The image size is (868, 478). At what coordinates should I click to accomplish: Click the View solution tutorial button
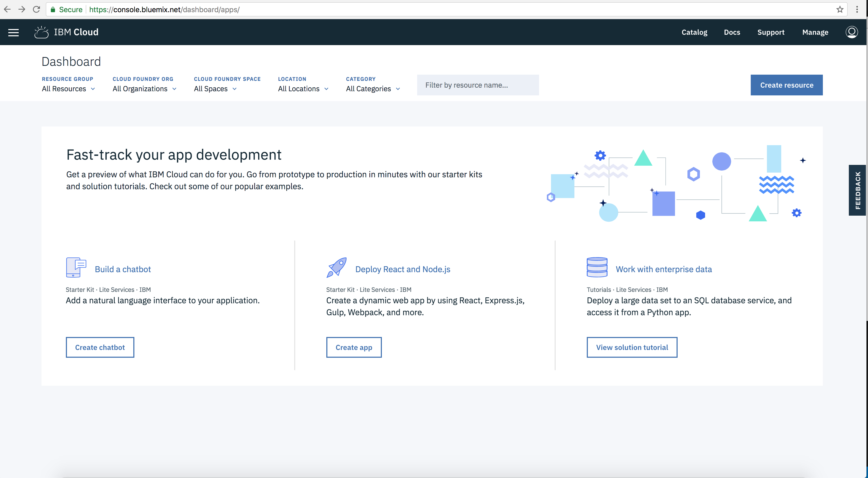pos(632,347)
